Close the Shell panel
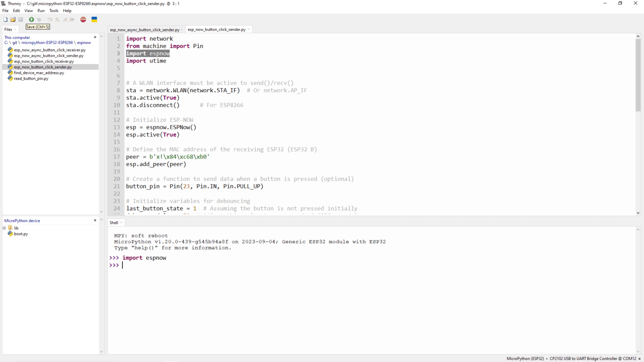This screenshot has height=362, width=644. tap(121, 222)
